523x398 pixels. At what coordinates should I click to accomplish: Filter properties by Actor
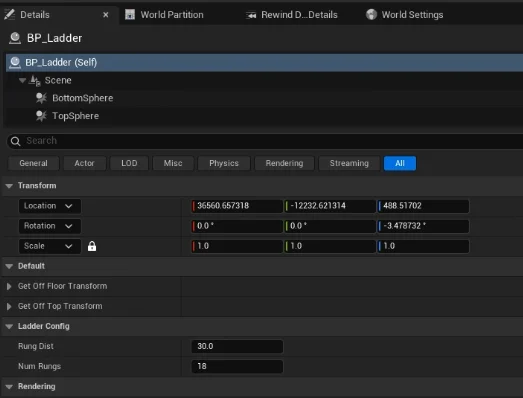coord(84,163)
